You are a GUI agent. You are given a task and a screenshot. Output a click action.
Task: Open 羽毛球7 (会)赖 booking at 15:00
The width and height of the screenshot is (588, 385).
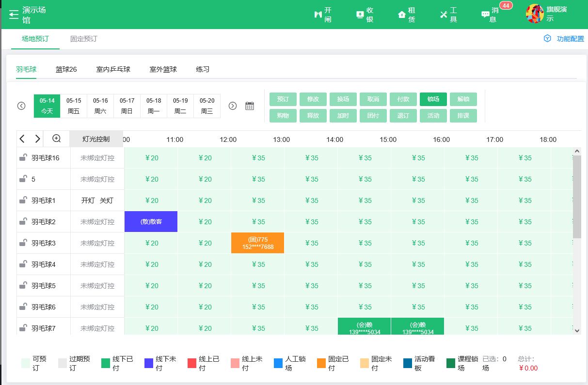coord(417,327)
